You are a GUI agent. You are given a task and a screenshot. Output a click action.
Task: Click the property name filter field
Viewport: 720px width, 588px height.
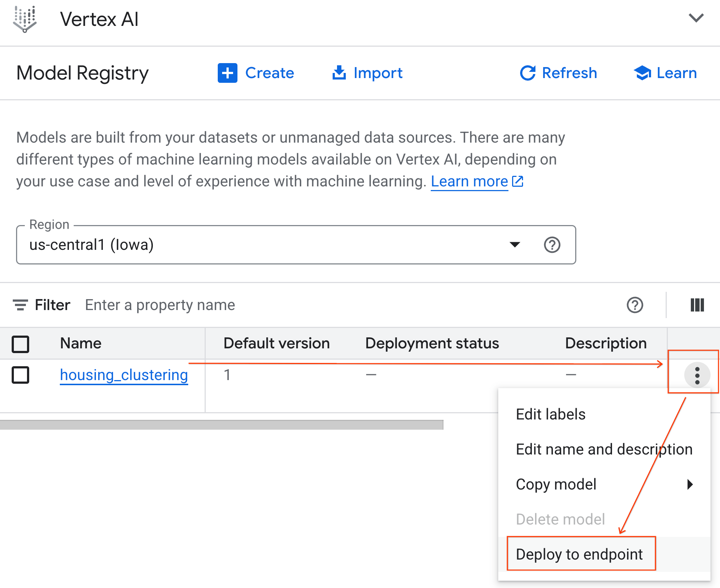(x=160, y=305)
